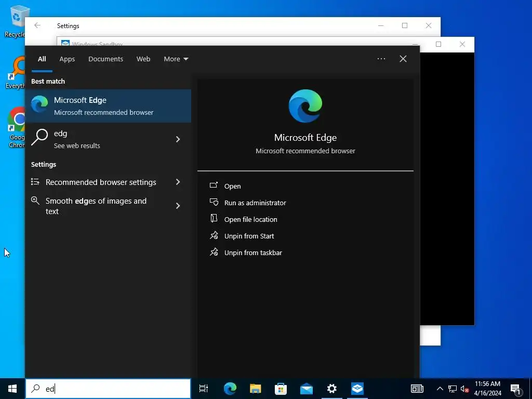The width and height of the screenshot is (532, 399).
Task: Open the More filter dropdown
Action: [176, 59]
